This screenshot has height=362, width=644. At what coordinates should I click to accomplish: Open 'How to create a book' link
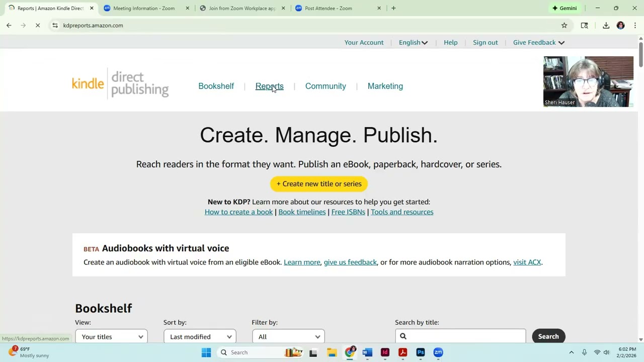click(238, 212)
